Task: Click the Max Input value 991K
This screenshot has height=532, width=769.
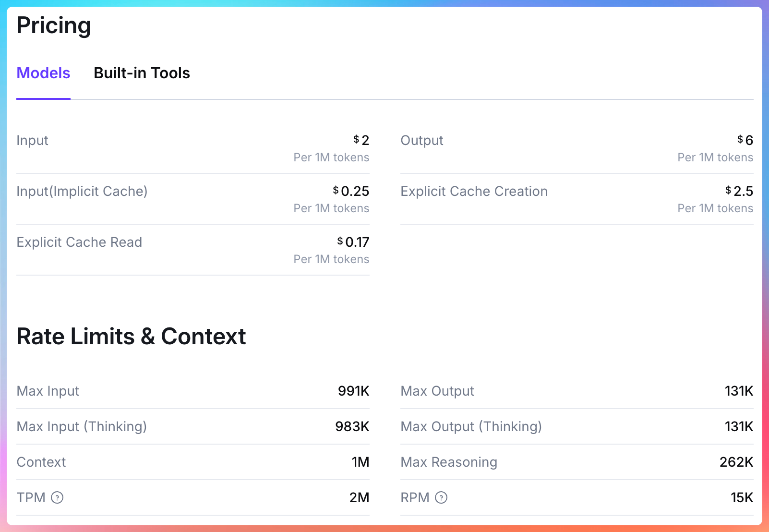Action: click(353, 391)
